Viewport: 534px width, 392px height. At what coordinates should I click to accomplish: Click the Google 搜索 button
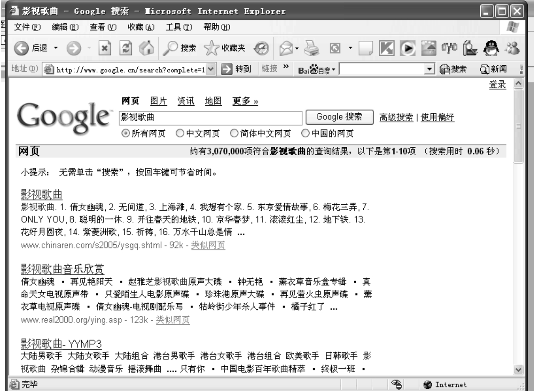(x=339, y=117)
